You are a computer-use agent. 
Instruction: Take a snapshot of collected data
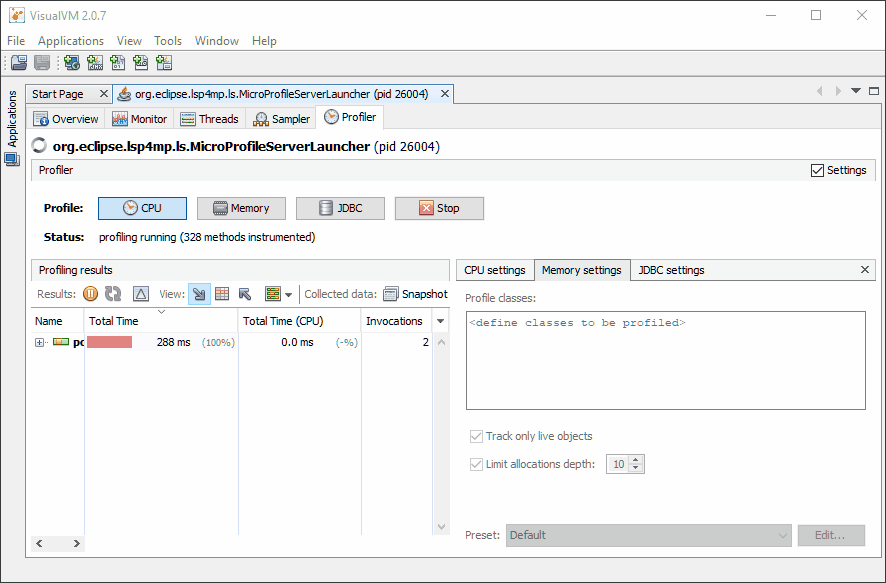point(415,294)
